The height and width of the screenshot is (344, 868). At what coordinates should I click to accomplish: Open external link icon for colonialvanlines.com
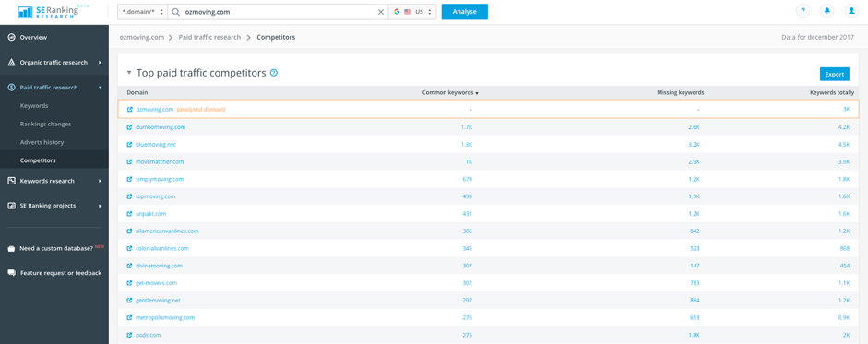pyautogui.click(x=129, y=248)
